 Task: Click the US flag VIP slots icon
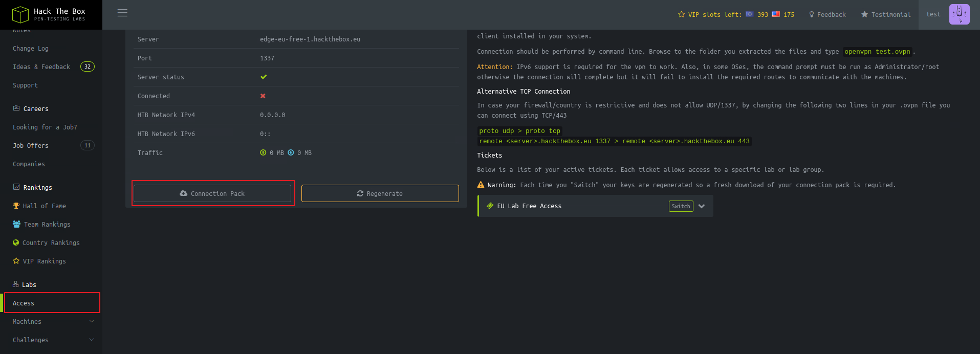776,14
